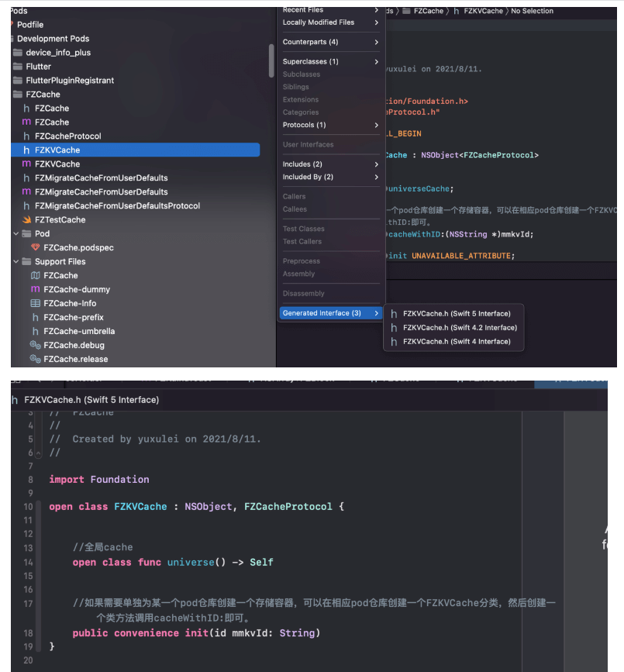Click the modulemap icon beside FZCache in Support Files
This screenshot has height=672, width=624.
35,276
